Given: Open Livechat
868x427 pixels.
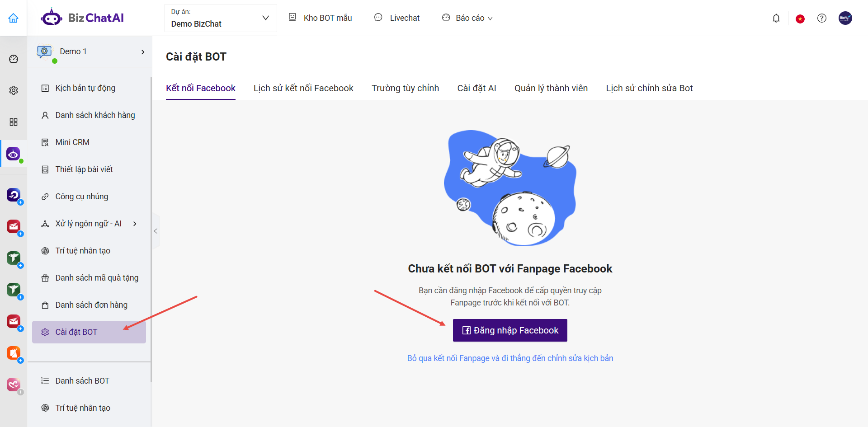Looking at the screenshot, I should [x=397, y=18].
